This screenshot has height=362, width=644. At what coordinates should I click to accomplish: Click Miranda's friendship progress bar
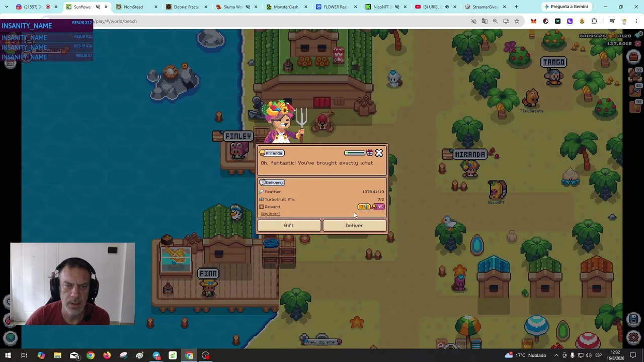355,153
